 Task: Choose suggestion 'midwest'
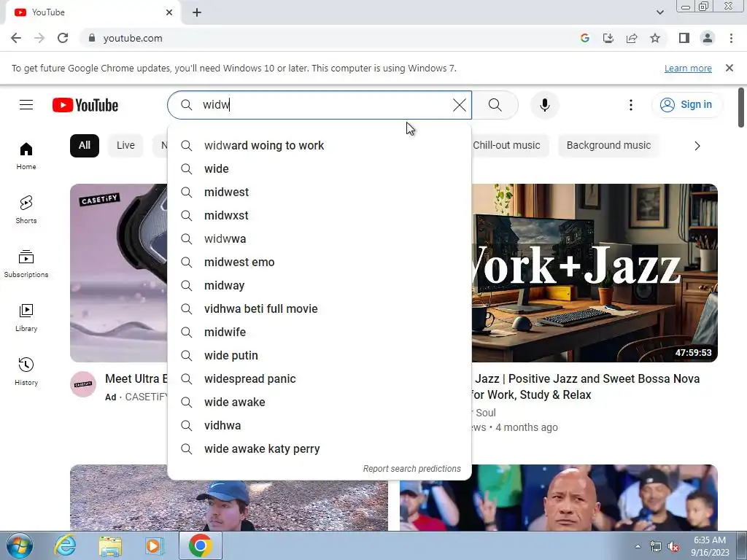point(320,192)
